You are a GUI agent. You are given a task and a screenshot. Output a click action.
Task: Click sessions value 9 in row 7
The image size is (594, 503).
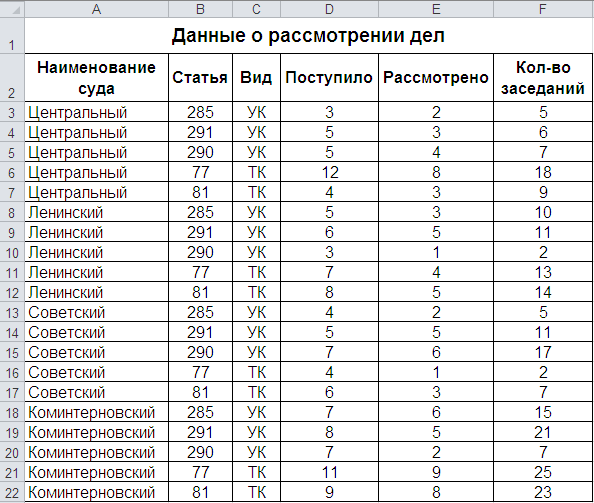543,192
